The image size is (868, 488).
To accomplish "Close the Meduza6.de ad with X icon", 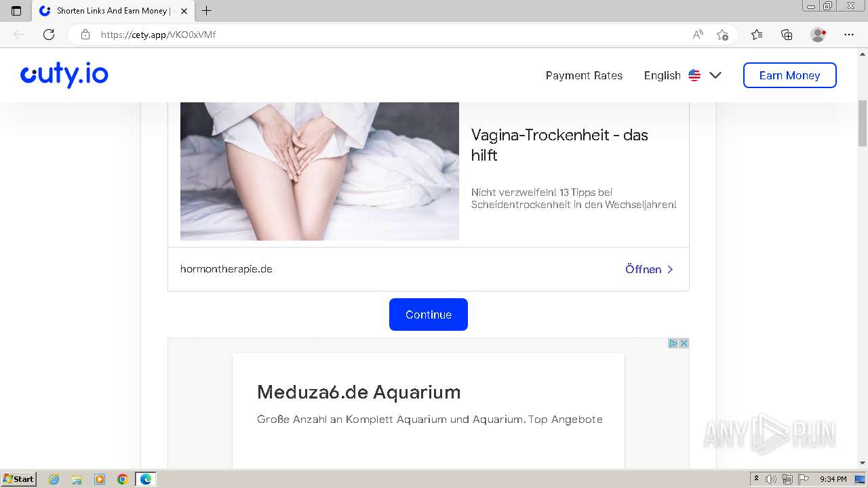I will coord(684,343).
